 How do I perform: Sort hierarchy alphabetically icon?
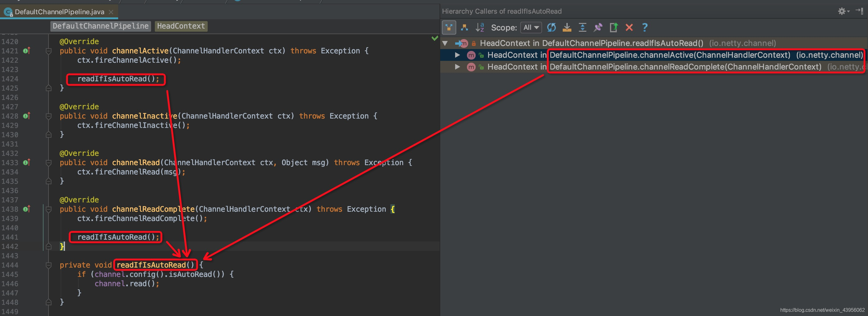pyautogui.click(x=480, y=28)
